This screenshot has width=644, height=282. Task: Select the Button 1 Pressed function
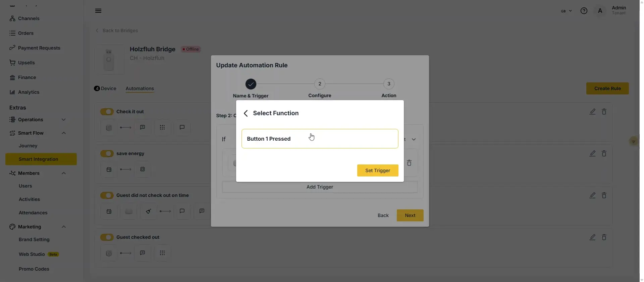pos(320,139)
